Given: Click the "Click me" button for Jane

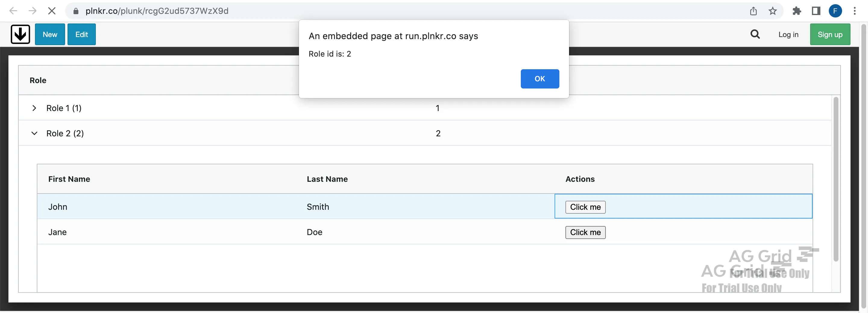Looking at the screenshot, I should click(585, 232).
